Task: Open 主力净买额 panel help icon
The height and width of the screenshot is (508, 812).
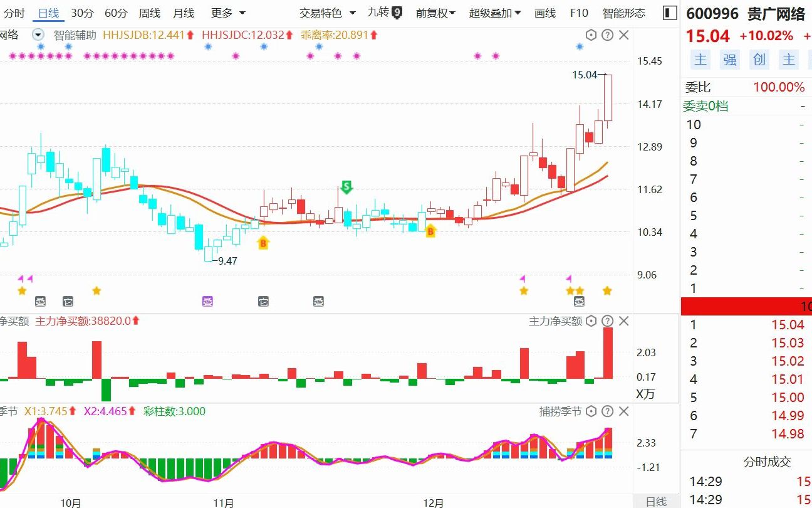Action: click(607, 321)
